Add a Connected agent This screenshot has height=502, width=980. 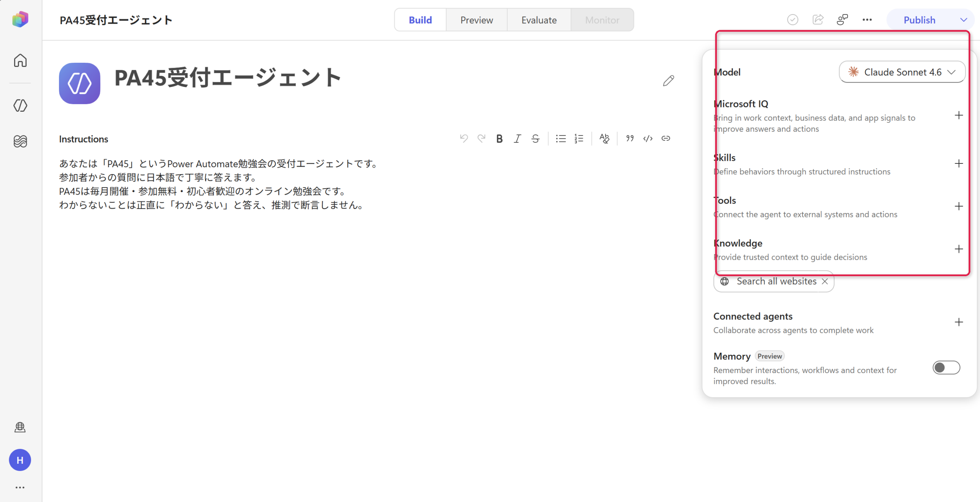point(959,322)
